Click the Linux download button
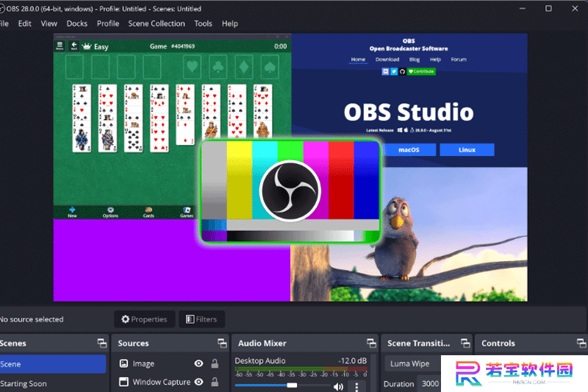Screen dimensions: 588x392 (467, 150)
